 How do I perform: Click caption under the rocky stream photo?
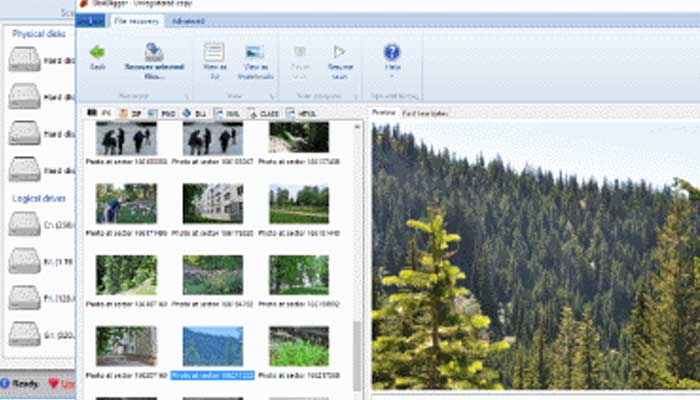click(299, 162)
